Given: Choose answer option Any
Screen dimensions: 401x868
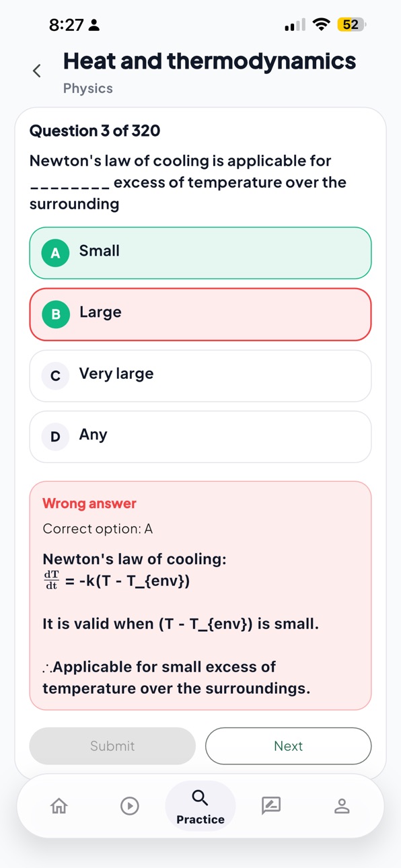Looking at the screenshot, I should (200, 437).
